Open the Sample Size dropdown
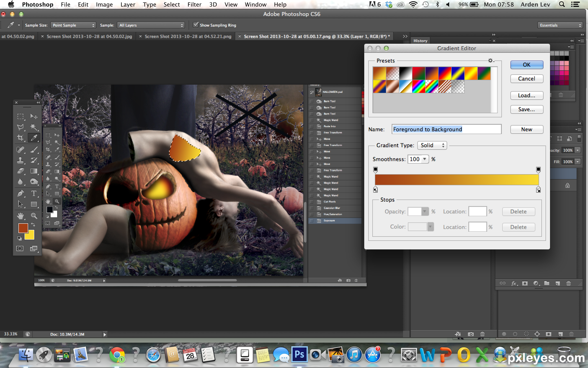Viewport: 588px width, 368px height. pos(73,25)
